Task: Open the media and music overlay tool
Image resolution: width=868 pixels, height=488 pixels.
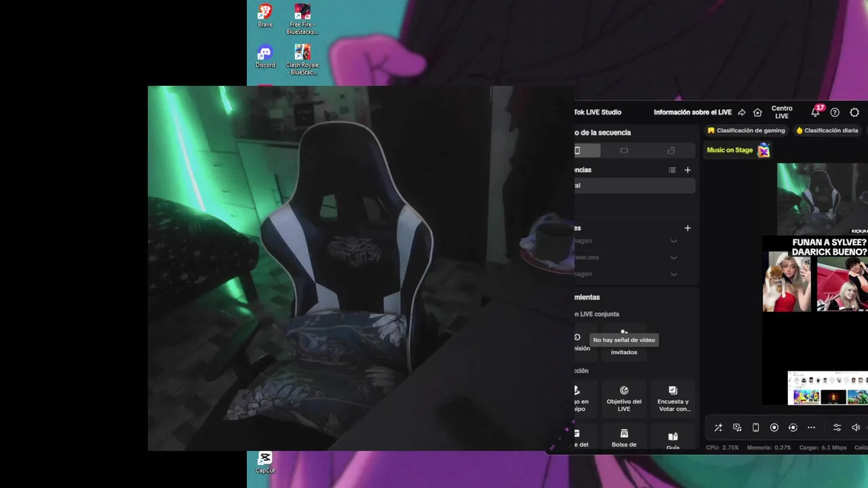Action: click(737, 428)
